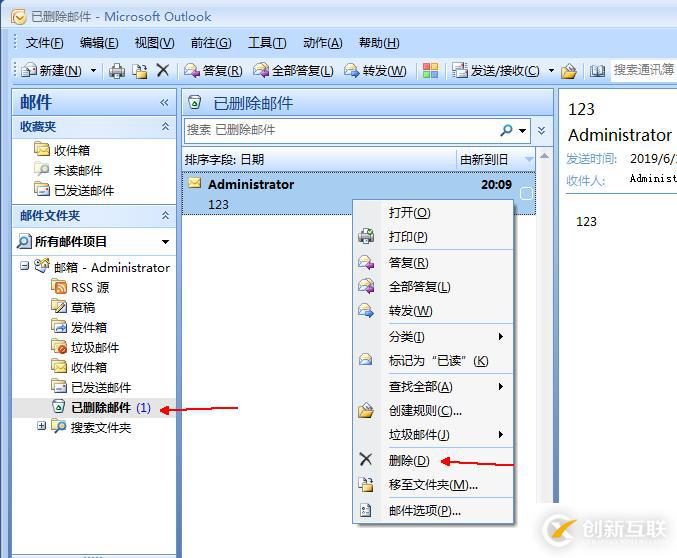Choose 标记为"已读"(K) in context menu

pyautogui.click(x=433, y=361)
